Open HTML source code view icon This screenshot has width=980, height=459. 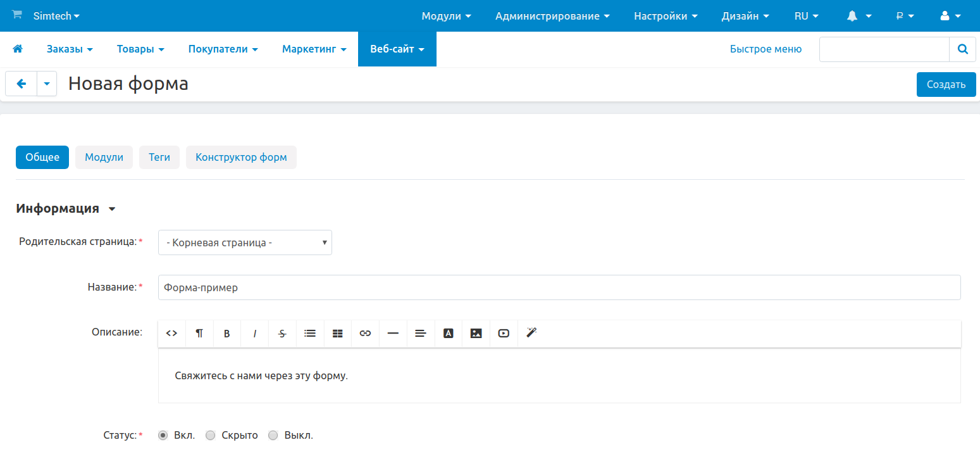pyautogui.click(x=171, y=333)
